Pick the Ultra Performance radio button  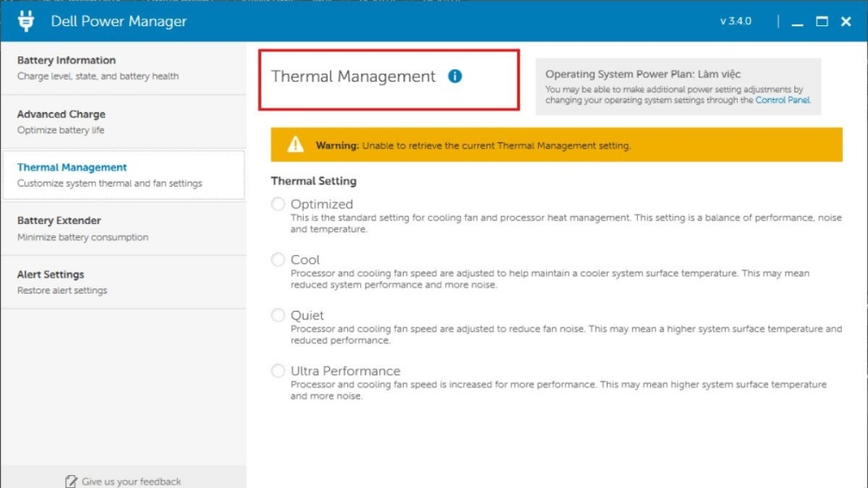(x=278, y=371)
